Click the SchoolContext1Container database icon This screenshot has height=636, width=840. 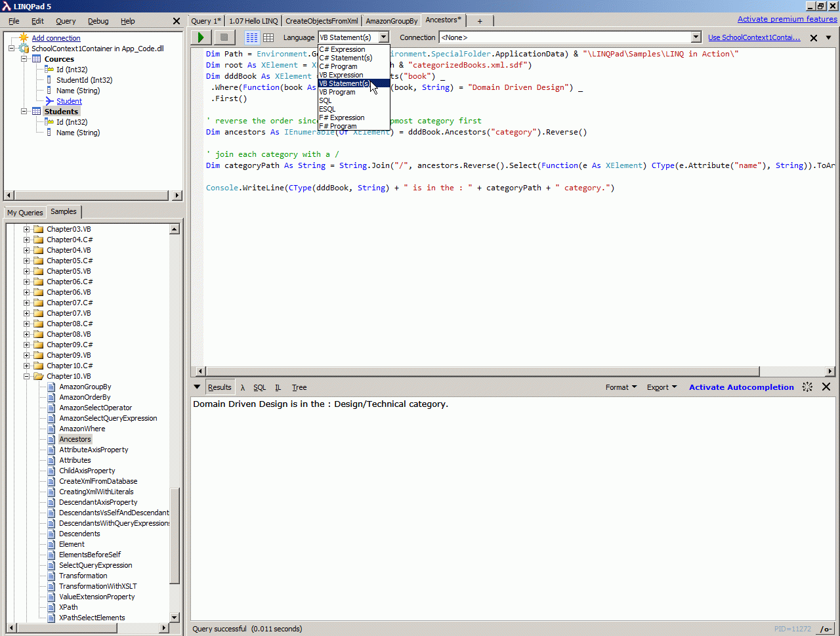tap(24, 49)
